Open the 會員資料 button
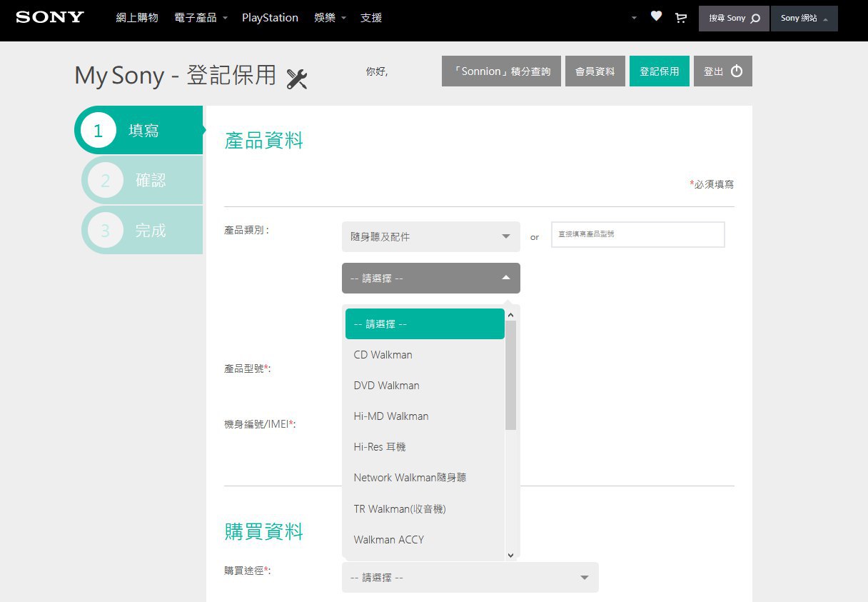The image size is (868, 602). pos(595,71)
